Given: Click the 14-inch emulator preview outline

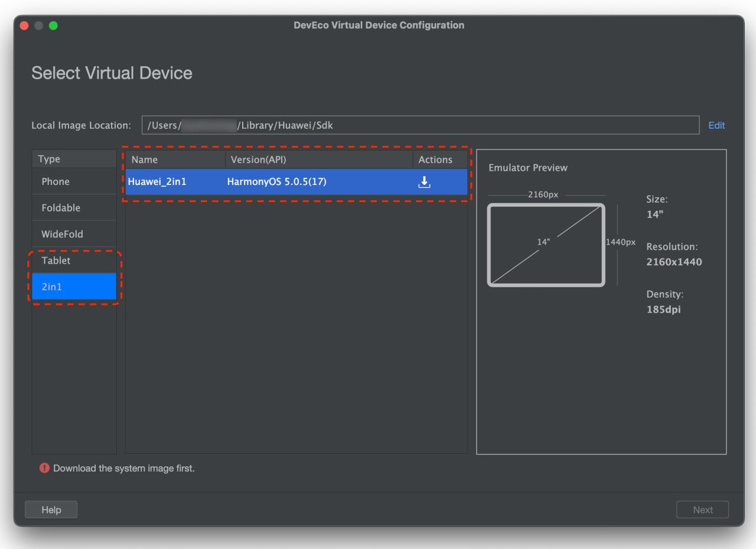Looking at the screenshot, I should [x=546, y=245].
